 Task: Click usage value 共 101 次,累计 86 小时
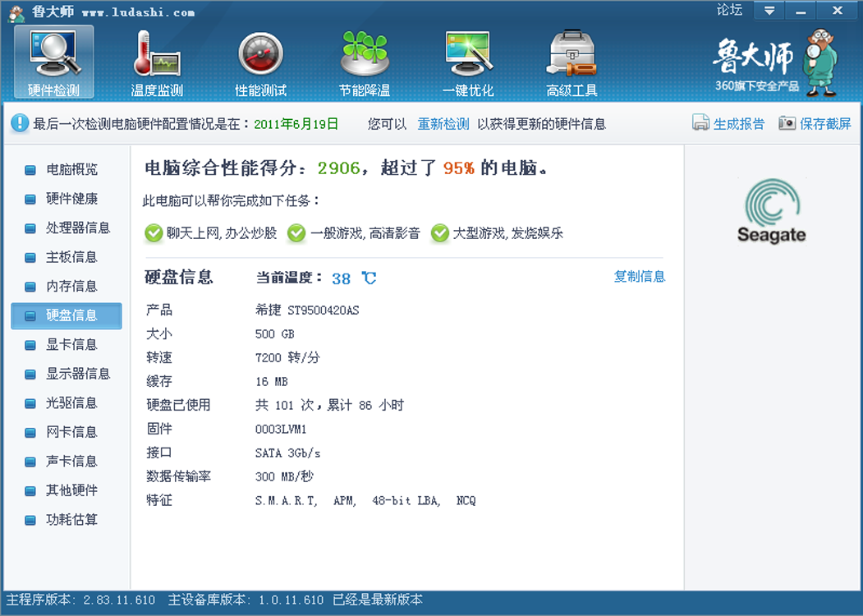pyautogui.click(x=329, y=405)
